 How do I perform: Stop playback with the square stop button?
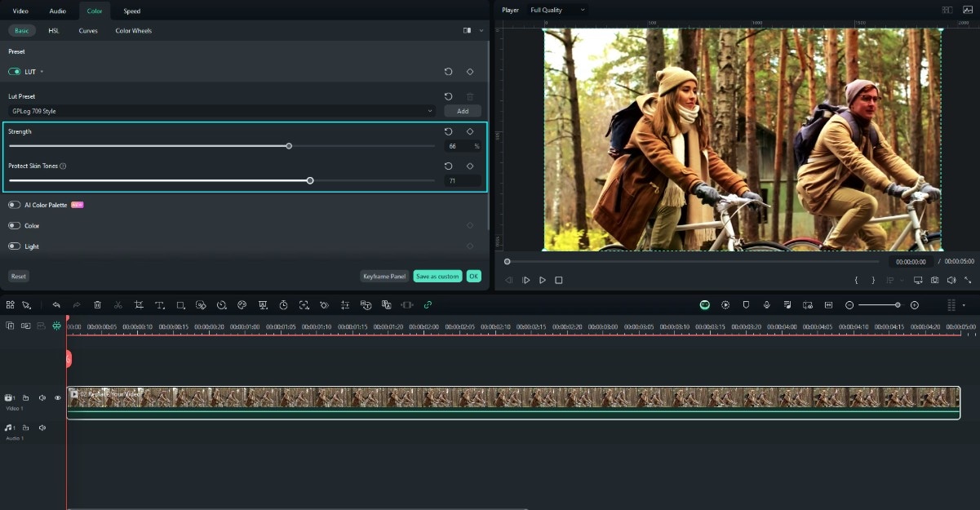(559, 280)
